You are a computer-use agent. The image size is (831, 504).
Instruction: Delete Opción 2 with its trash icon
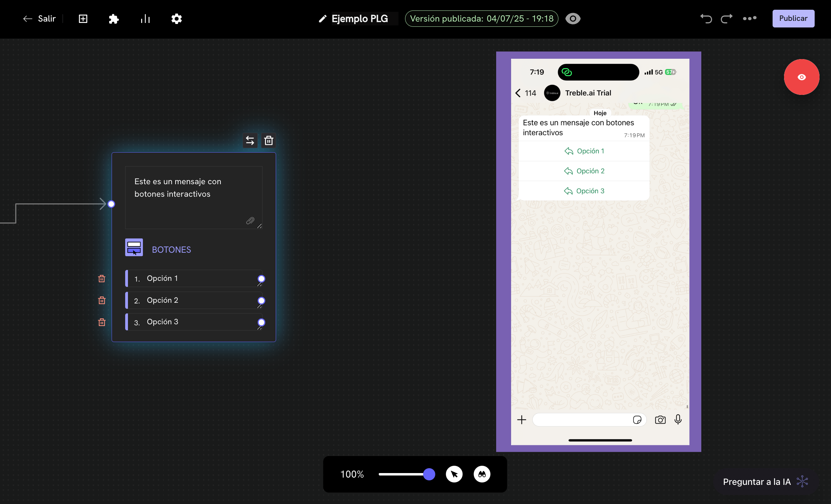(x=102, y=300)
